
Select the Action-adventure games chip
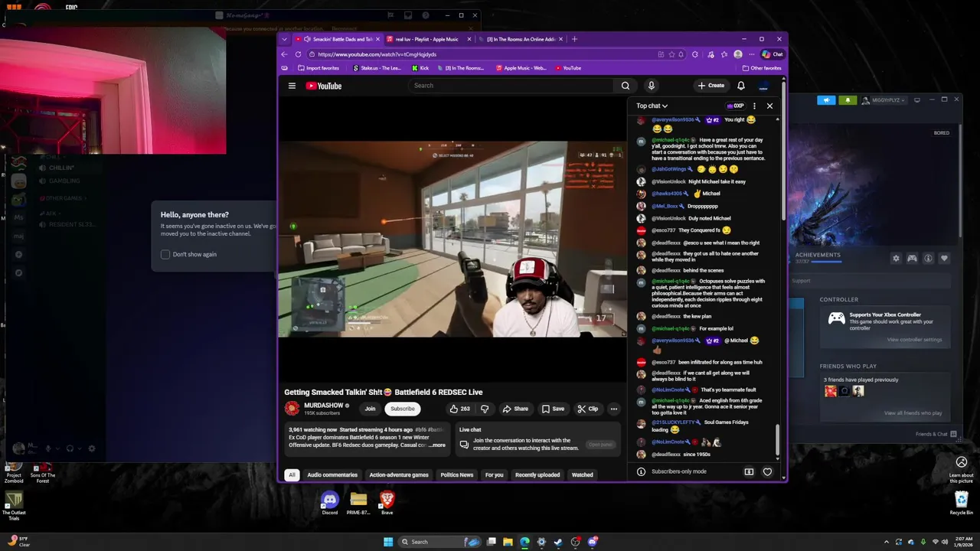pos(399,474)
